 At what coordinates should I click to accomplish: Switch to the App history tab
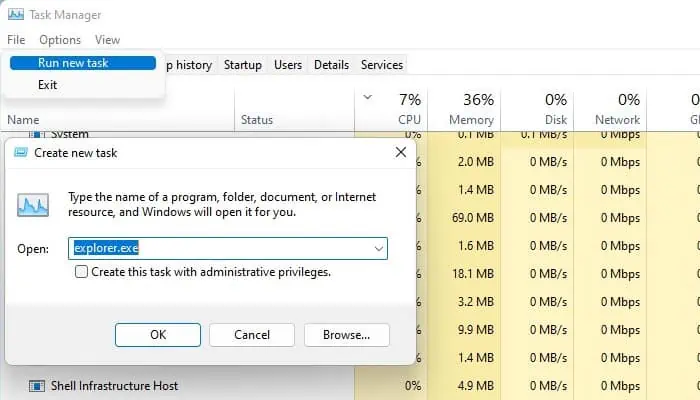pyautogui.click(x=190, y=65)
